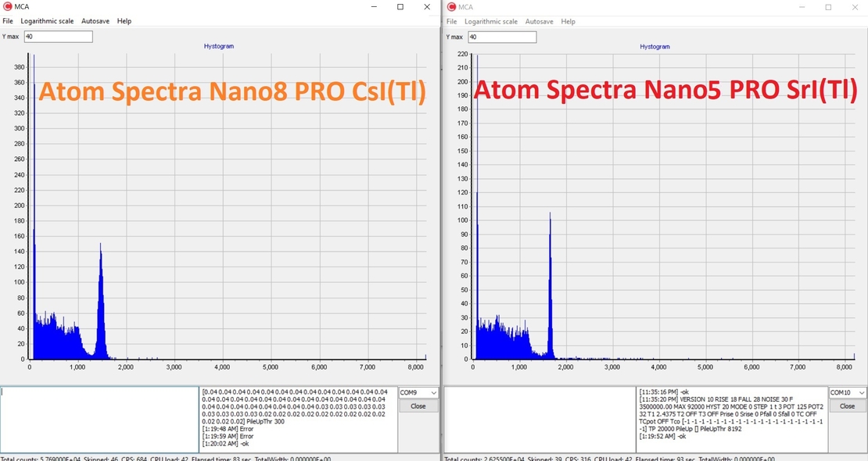Screen dimensions: 868x461
Task: Open File menu in left MCA window
Action: point(8,21)
